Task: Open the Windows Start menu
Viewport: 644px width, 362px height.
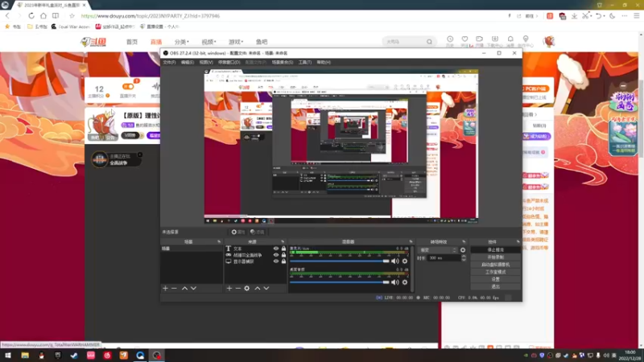Action: click(8, 356)
